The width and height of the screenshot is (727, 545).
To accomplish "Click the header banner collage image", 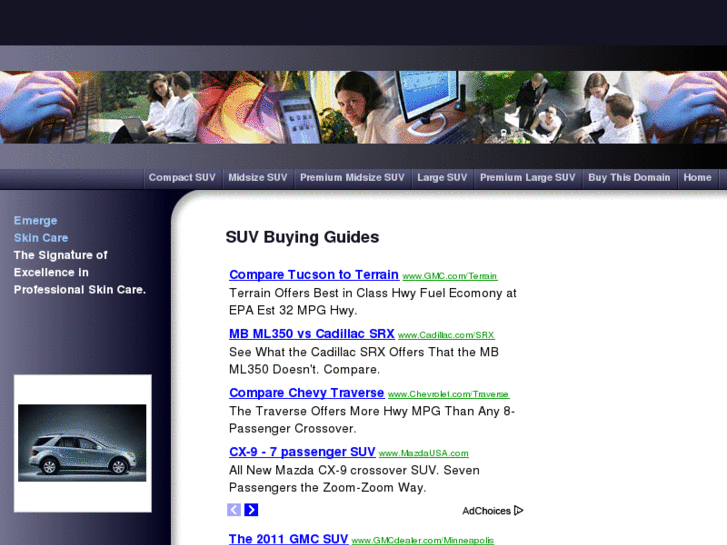I will tap(364, 107).
